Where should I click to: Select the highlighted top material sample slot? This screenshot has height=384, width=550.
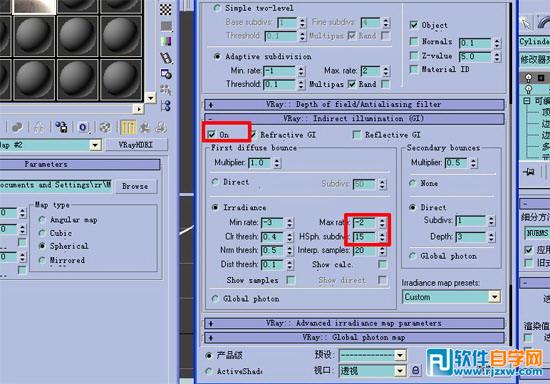(x=34, y=7)
